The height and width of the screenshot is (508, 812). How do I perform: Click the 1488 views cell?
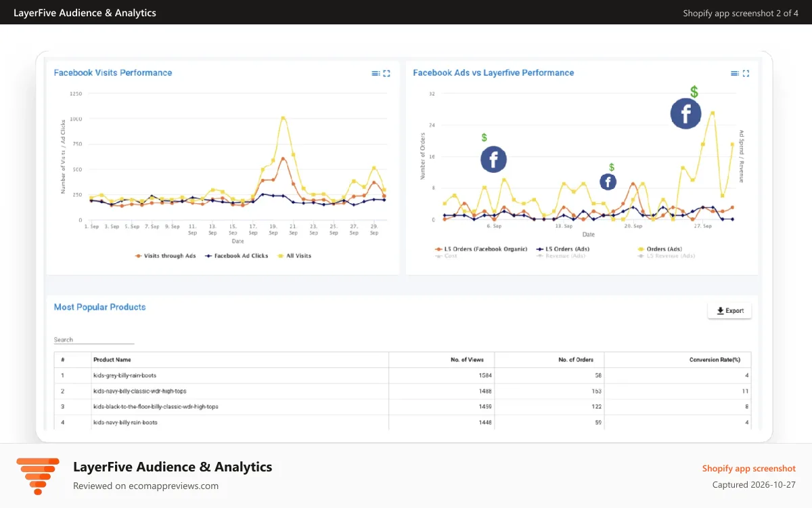(x=443, y=391)
